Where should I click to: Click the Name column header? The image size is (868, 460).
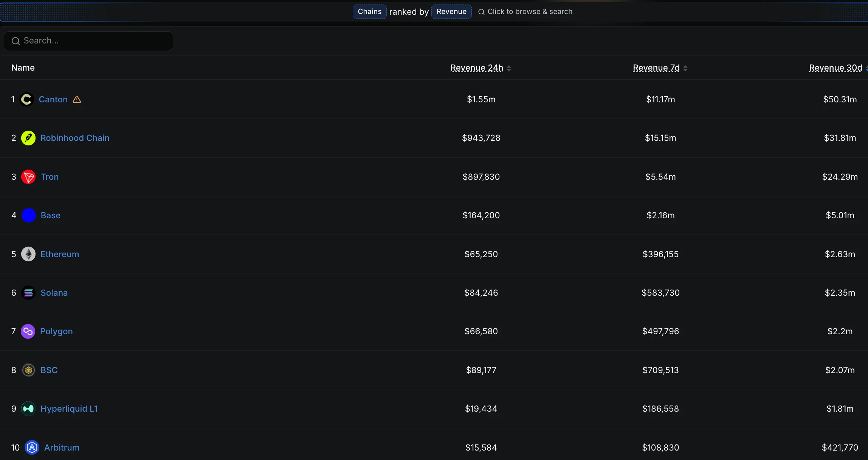click(x=23, y=68)
